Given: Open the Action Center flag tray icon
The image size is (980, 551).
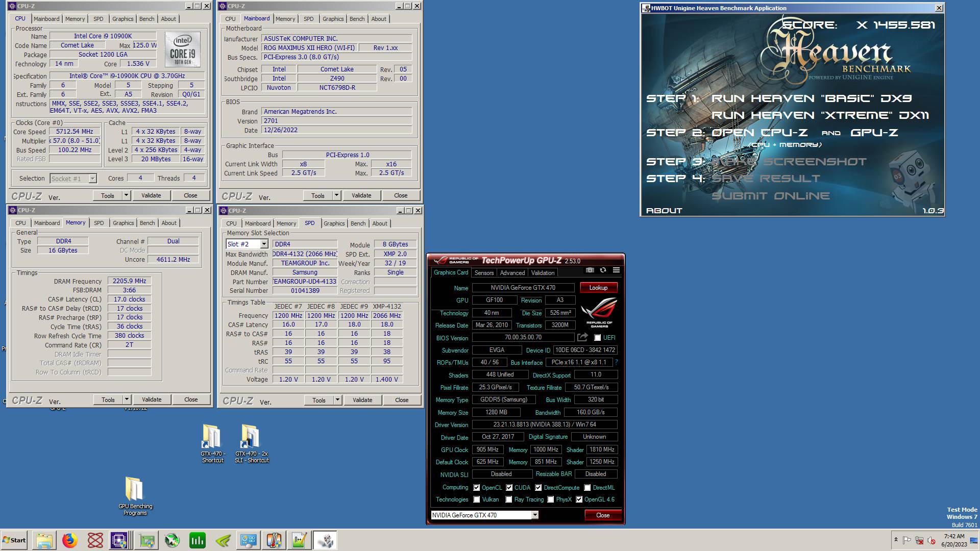Looking at the screenshot, I should 907,540.
